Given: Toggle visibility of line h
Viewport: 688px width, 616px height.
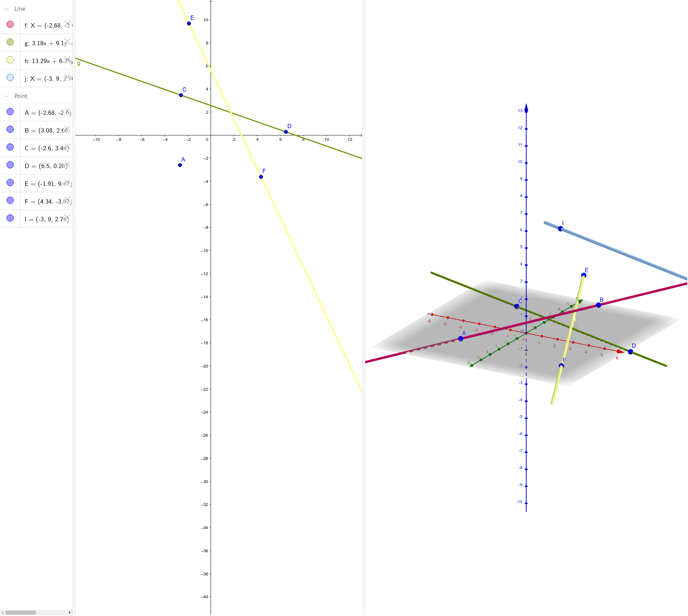Looking at the screenshot, I should click(10, 60).
